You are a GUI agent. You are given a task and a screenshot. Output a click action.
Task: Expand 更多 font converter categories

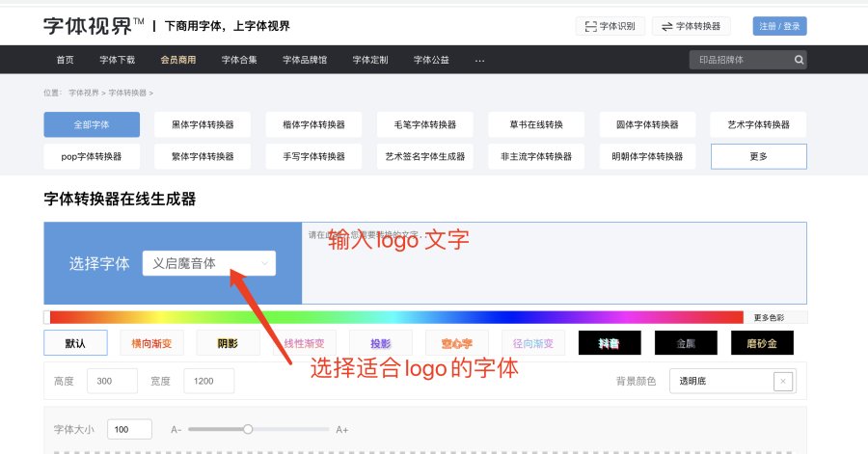coord(758,156)
